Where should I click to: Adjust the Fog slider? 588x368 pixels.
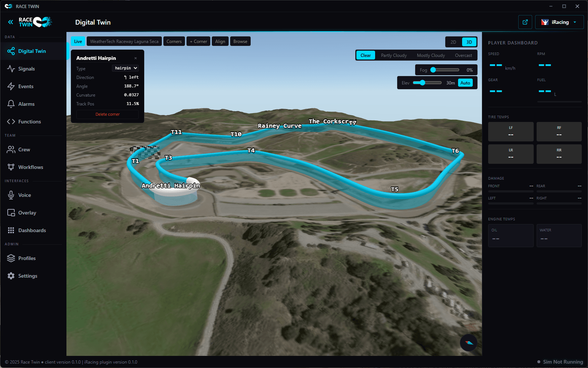(446, 70)
